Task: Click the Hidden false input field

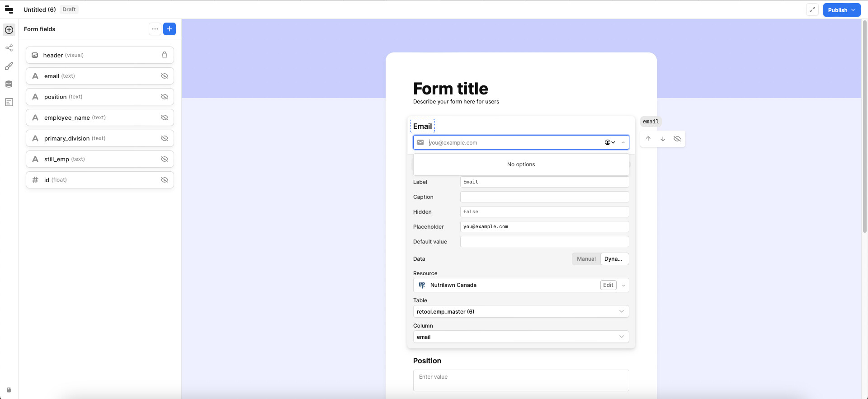Action: (x=544, y=211)
